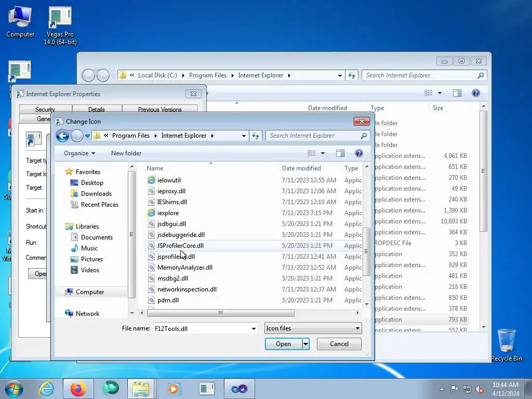Screen dimensions: 532x399
Task: Expand view options arrow in Change Icon dialog
Action: (x=323, y=153)
